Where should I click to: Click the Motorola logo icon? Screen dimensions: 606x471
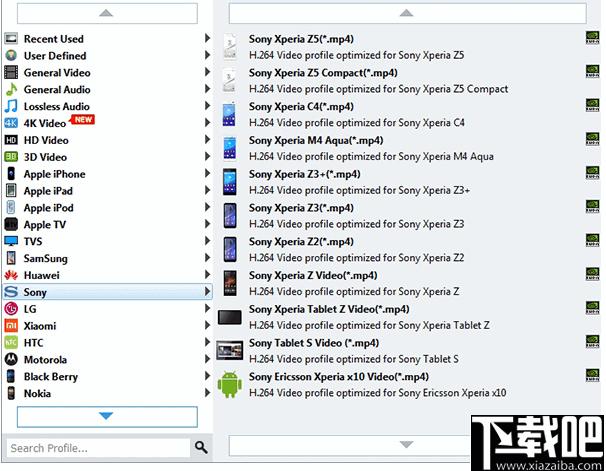tap(11, 359)
